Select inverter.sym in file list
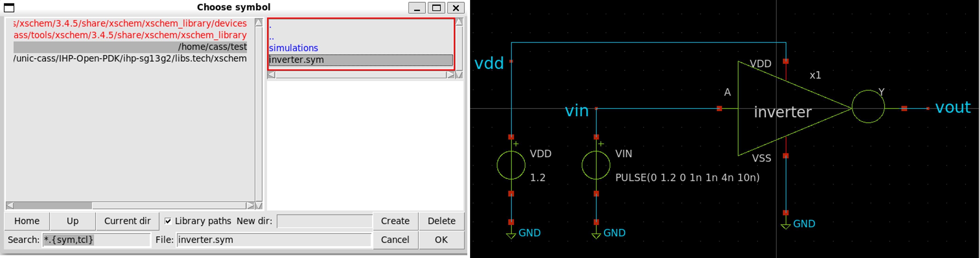The height and width of the screenshot is (258, 980). coord(296,60)
